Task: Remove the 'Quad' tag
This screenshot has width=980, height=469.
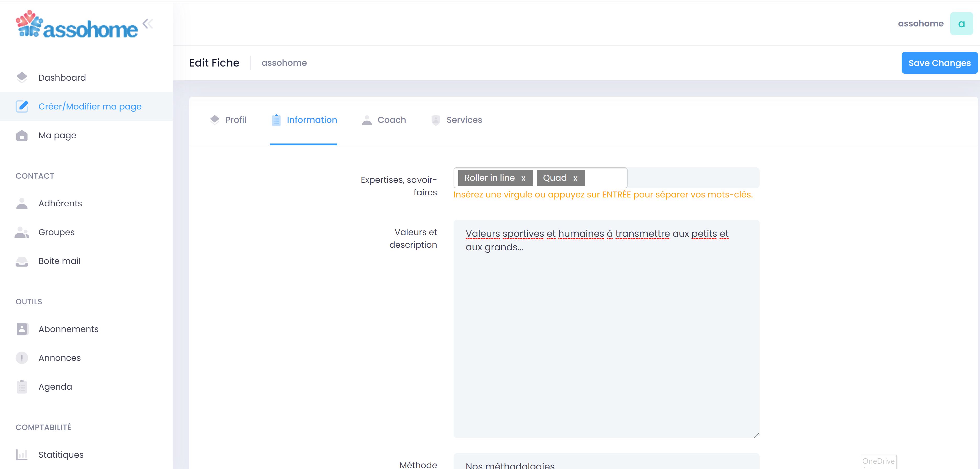Action: pos(575,178)
